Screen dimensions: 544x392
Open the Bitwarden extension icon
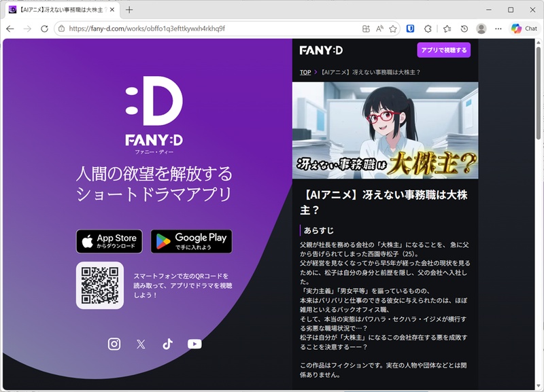(410, 29)
